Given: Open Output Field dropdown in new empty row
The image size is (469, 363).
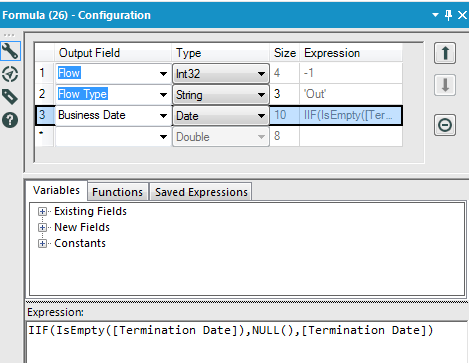Looking at the screenshot, I should [x=163, y=137].
